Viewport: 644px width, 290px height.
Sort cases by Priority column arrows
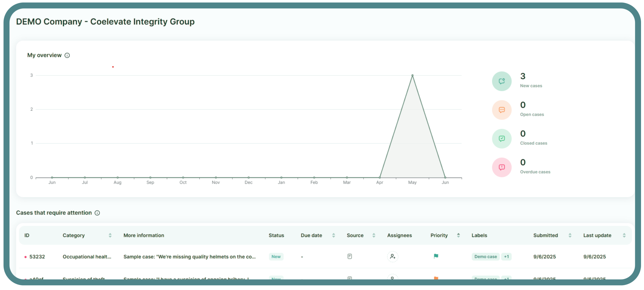(458, 236)
